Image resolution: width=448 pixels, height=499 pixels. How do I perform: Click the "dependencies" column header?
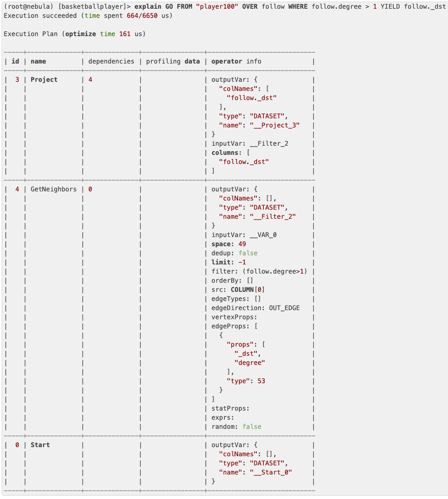111,61
